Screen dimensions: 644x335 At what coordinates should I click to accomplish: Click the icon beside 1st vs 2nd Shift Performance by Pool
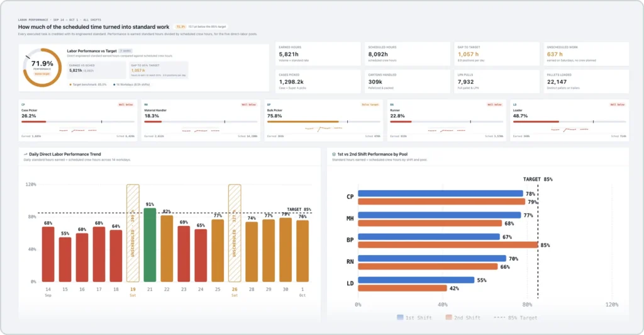click(x=334, y=154)
